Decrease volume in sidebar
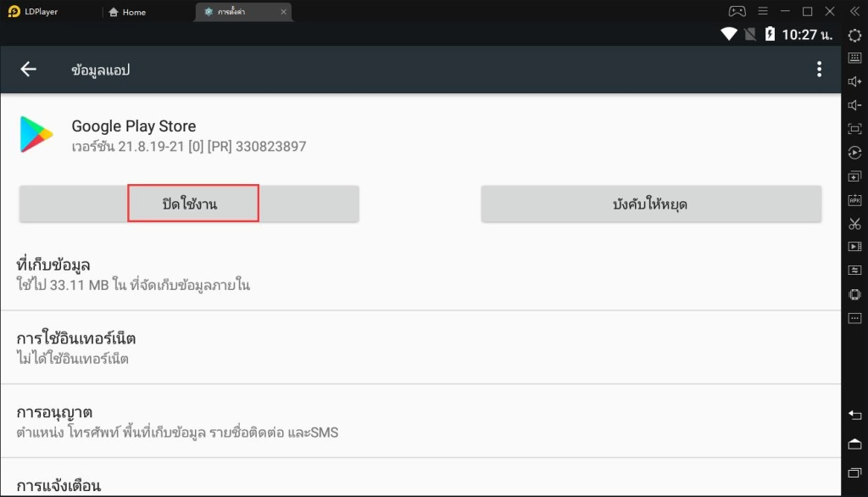The image size is (868, 497). [854, 105]
